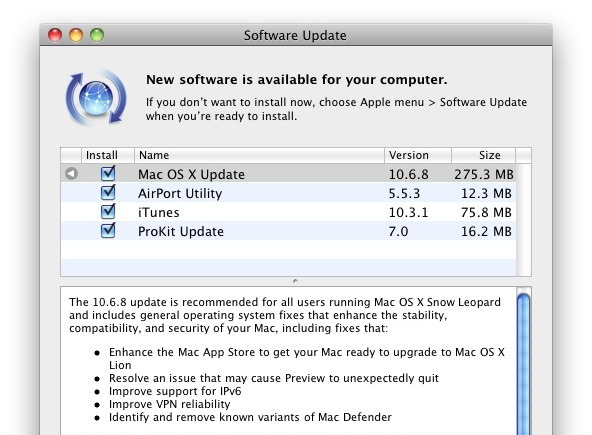
Task: Click the 75.8 MB size cell
Action: pyautogui.click(x=486, y=213)
